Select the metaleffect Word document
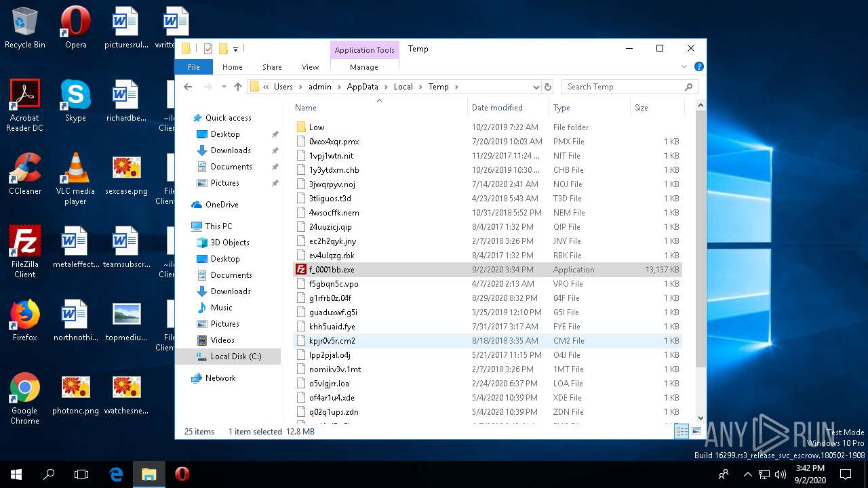 75,247
